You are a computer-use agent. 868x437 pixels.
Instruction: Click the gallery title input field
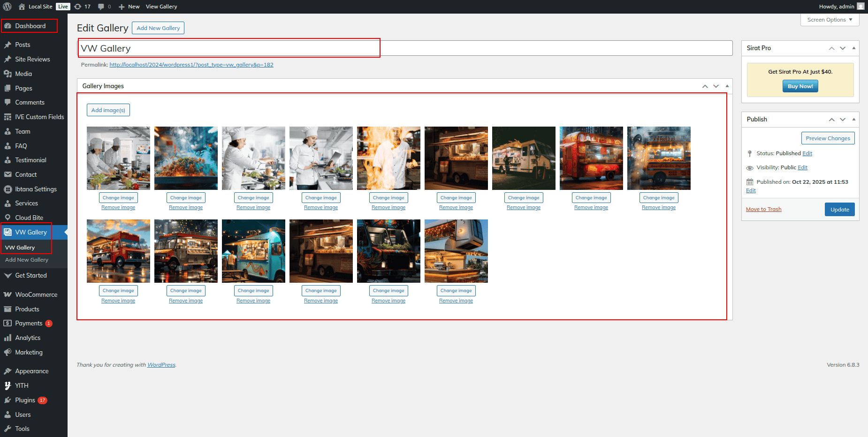tap(404, 48)
